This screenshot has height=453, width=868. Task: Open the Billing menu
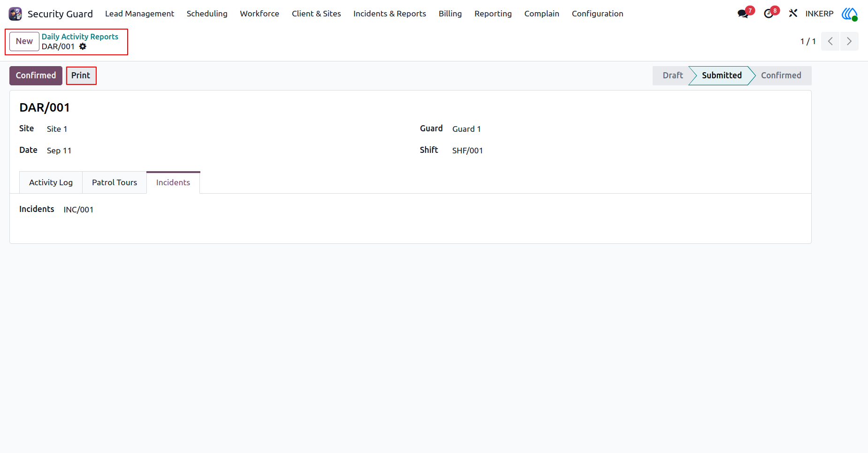pyautogui.click(x=450, y=14)
